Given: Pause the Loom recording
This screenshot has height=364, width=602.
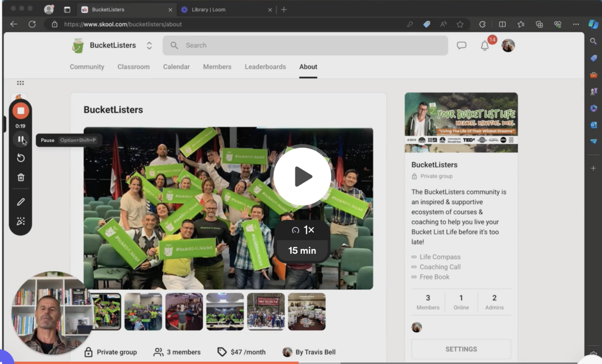Looking at the screenshot, I should 20,139.
